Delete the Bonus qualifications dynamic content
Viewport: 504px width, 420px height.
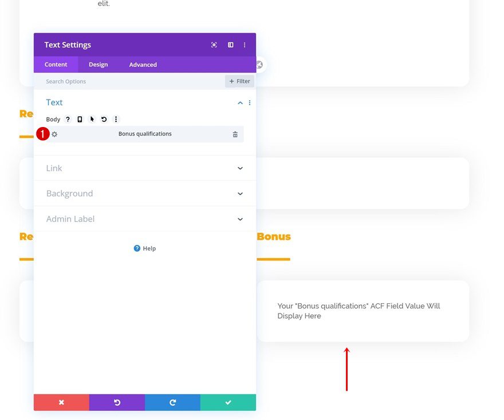click(x=235, y=134)
